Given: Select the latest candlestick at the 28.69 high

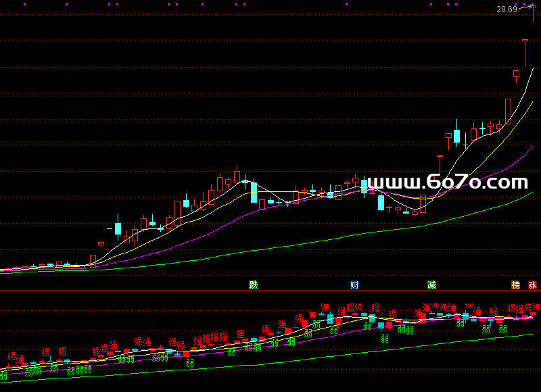Looking at the screenshot, I should (533, 12).
